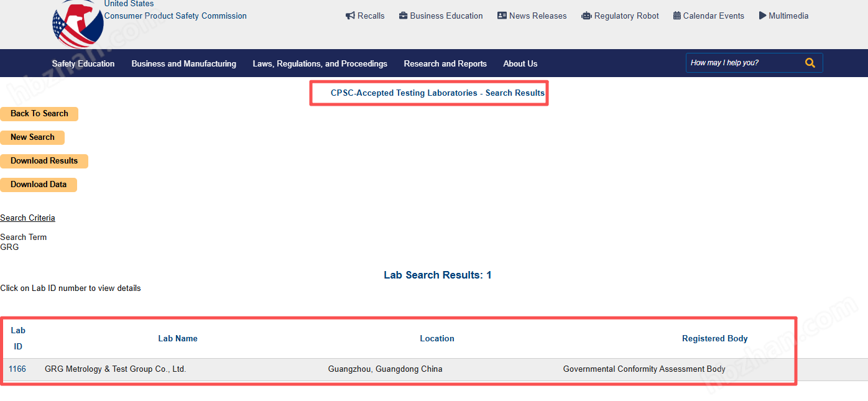Click the Recalls megaphone icon
The height and width of the screenshot is (401, 868).
pos(350,16)
